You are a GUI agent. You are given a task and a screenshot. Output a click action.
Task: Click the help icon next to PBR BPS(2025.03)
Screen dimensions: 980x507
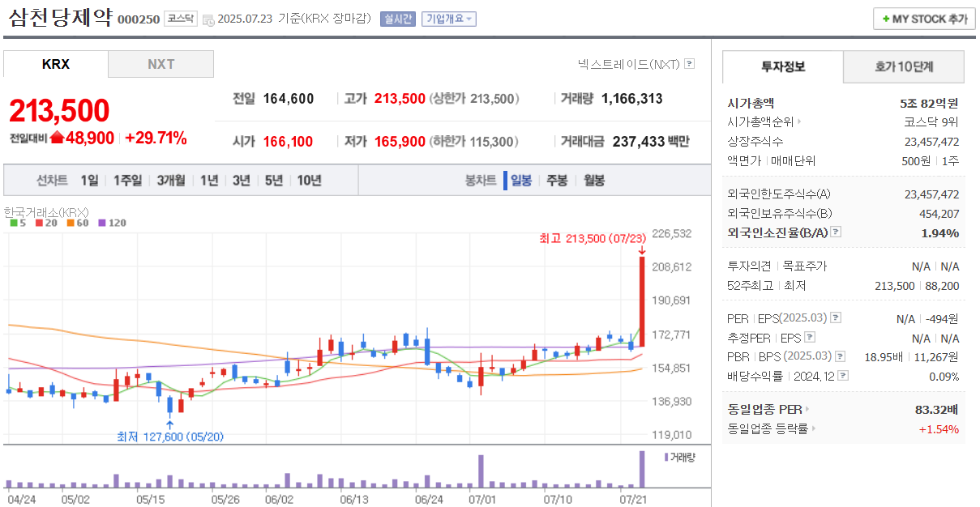click(x=839, y=356)
